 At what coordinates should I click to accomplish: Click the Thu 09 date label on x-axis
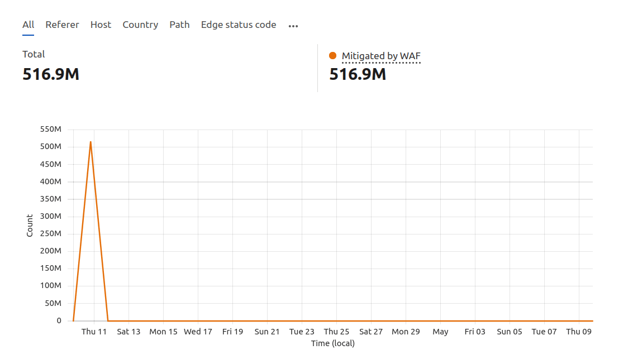tap(579, 331)
